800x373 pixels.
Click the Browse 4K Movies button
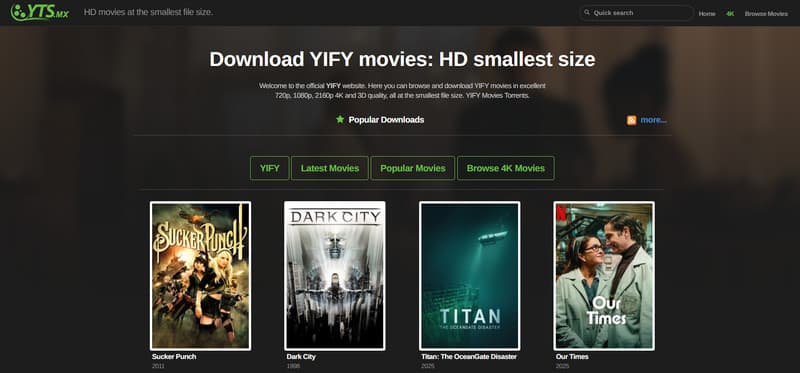pos(506,168)
